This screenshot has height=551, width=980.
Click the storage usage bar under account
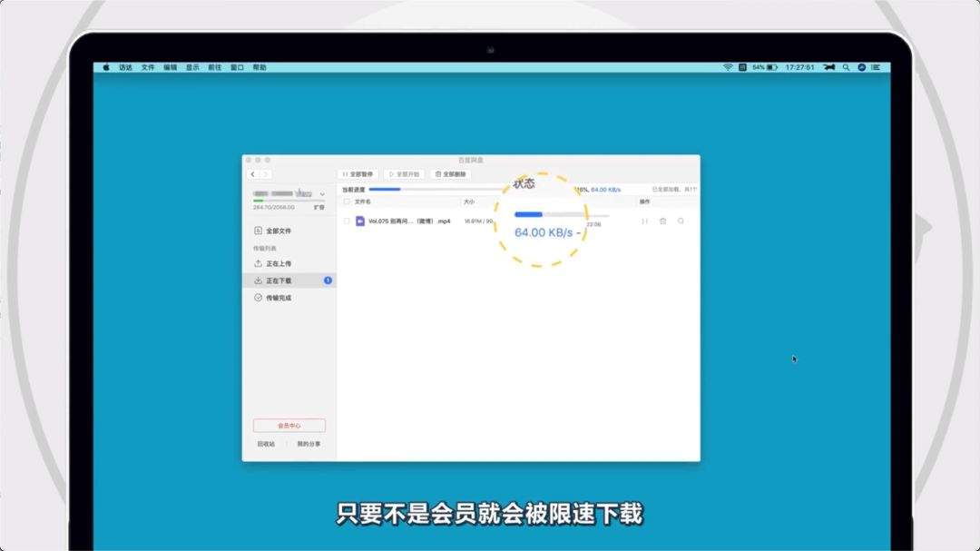point(289,201)
